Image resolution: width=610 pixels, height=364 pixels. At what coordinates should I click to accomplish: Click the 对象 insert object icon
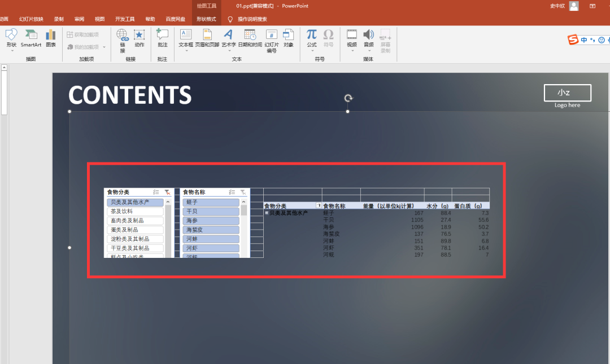click(x=289, y=37)
